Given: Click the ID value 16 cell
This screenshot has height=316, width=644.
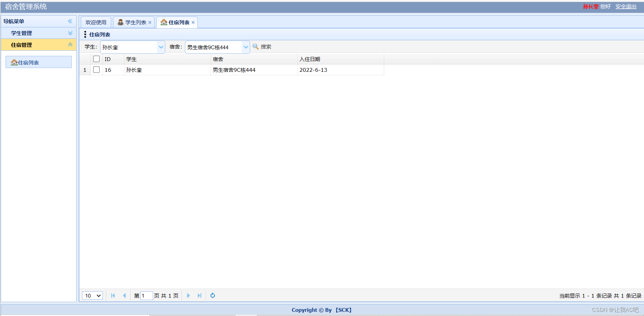Looking at the screenshot, I should click(x=113, y=70).
